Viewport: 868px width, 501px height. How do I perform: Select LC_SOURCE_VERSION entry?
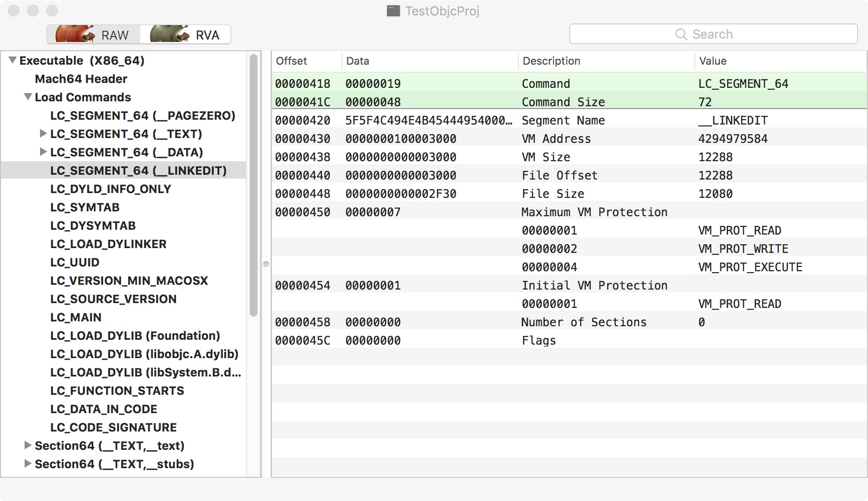click(113, 299)
